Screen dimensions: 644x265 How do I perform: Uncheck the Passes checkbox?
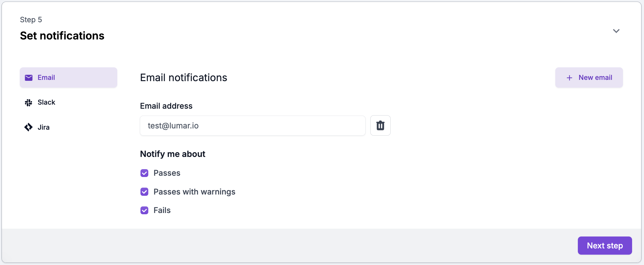coord(145,173)
